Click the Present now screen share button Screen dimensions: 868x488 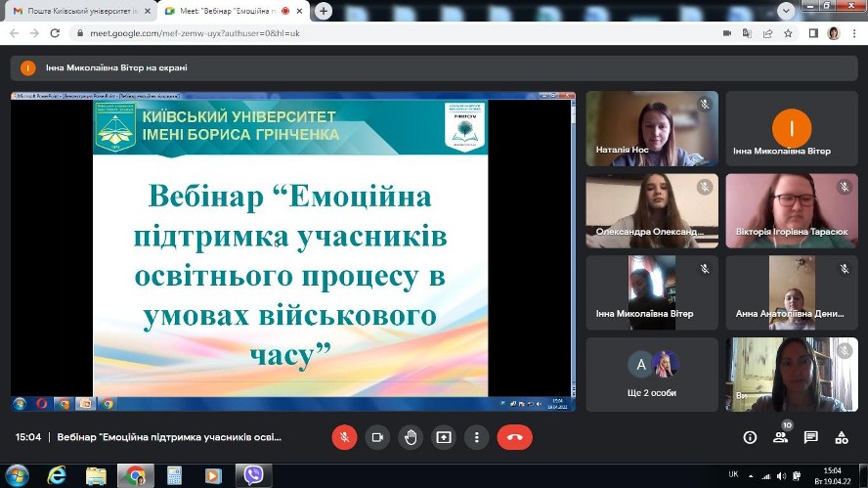pos(444,437)
